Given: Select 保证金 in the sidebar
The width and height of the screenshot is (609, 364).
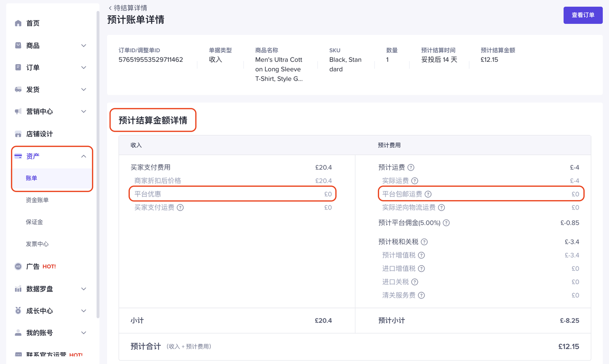Looking at the screenshot, I should 34,222.
